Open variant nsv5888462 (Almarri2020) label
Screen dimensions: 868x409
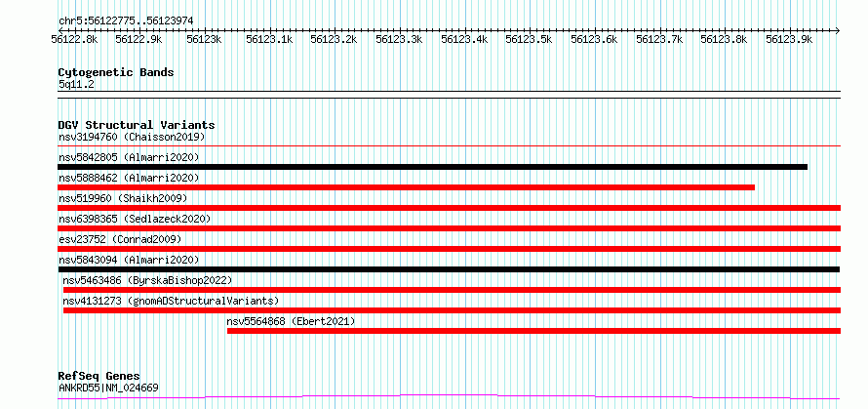click(x=129, y=178)
